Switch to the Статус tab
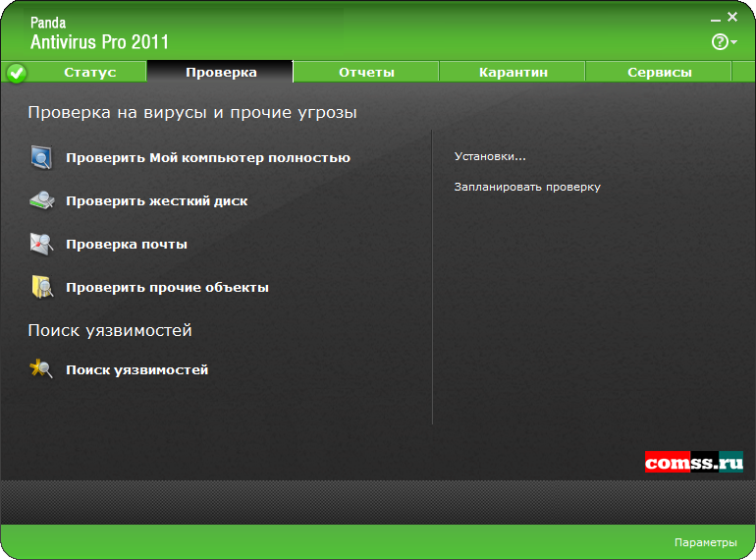Viewport: 756px width, 560px height. tap(89, 73)
